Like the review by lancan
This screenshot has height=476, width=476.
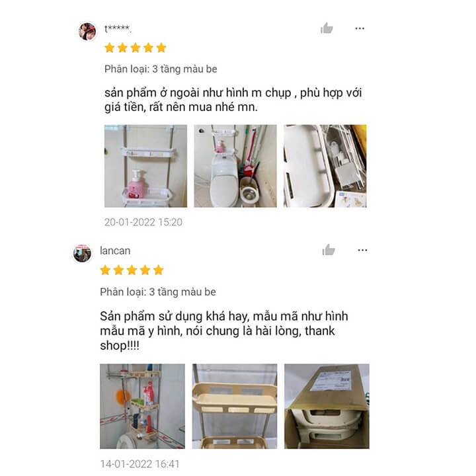329,250
